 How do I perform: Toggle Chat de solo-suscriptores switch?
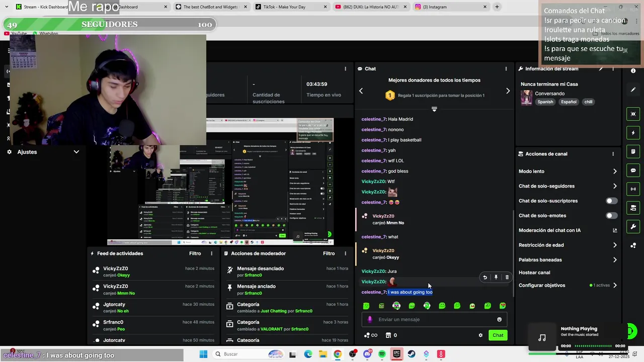pyautogui.click(x=611, y=201)
